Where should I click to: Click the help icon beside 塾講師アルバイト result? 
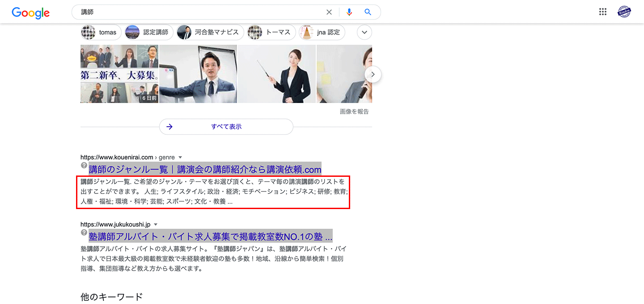pyautogui.click(x=84, y=232)
